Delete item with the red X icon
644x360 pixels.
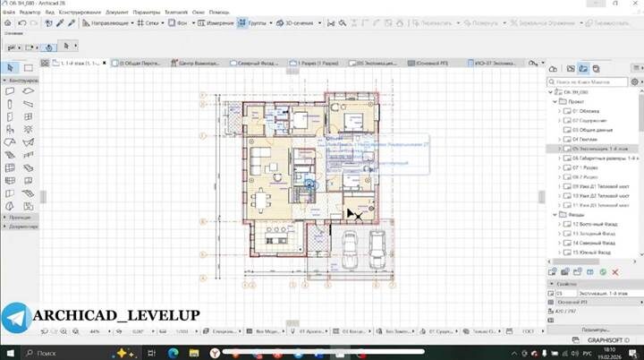point(614,272)
